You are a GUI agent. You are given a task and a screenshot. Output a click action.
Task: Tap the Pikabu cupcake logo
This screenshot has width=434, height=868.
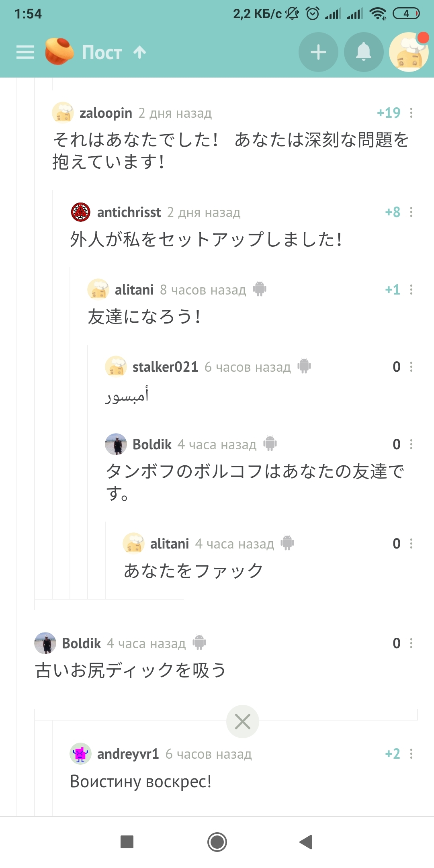tap(59, 51)
